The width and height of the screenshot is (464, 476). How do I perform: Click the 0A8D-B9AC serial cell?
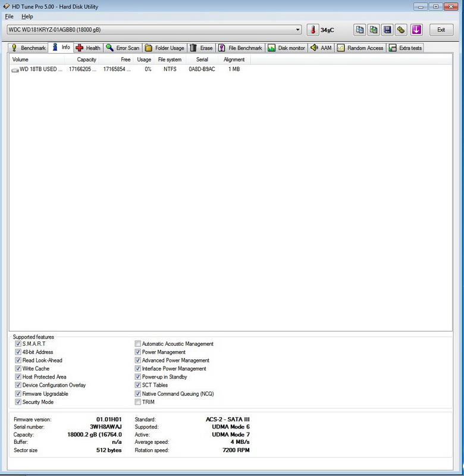[x=202, y=69]
